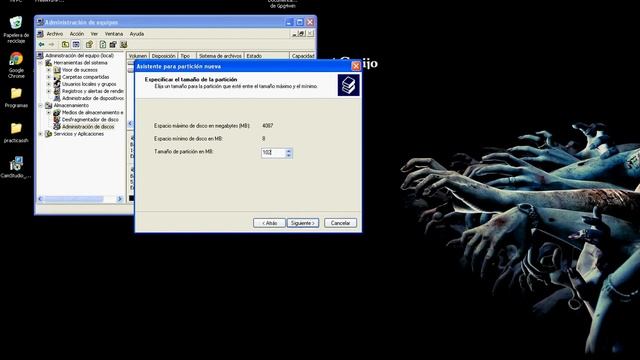Increase partition size with up spinner
Viewport: 640px width, 360px height.
(x=289, y=151)
